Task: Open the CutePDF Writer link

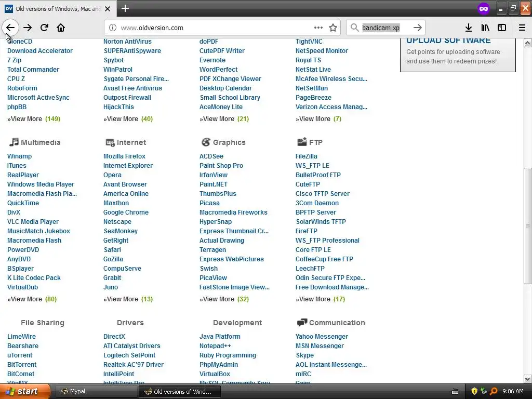Action: [222, 50]
